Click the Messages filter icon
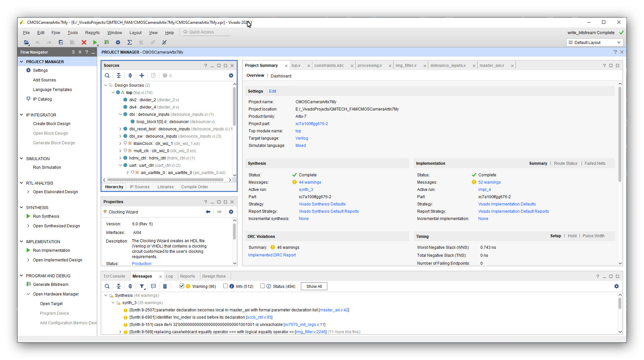The height and width of the screenshot is (360, 644). pos(142,286)
